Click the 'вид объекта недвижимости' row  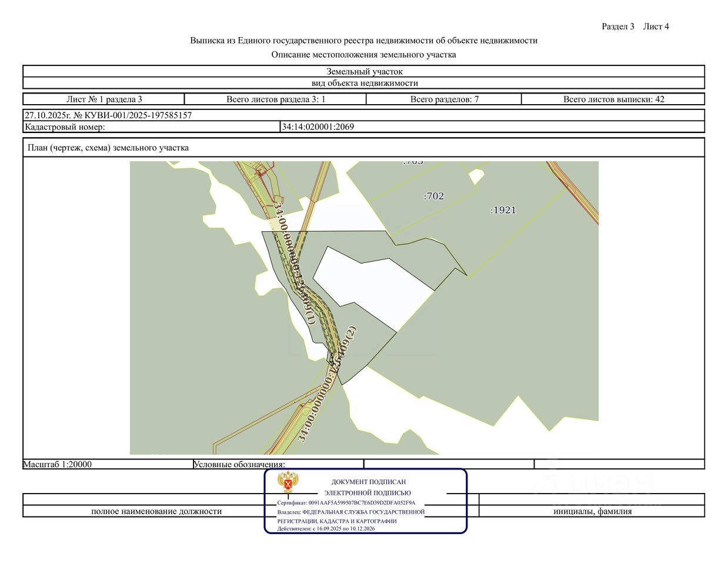(364, 83)
